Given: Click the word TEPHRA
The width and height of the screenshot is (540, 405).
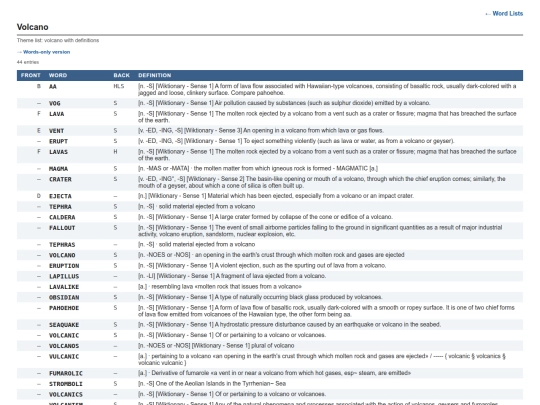Looking at the screenshot, I should 60,207.
